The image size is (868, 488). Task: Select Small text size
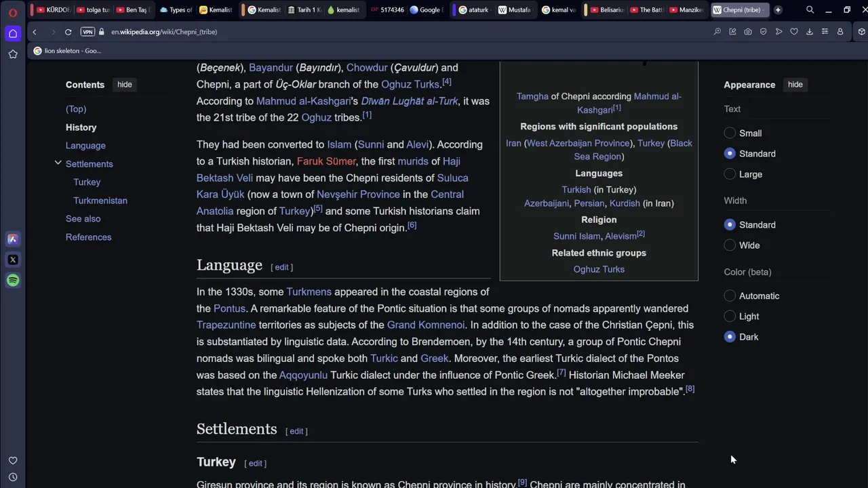pos(730,134)
